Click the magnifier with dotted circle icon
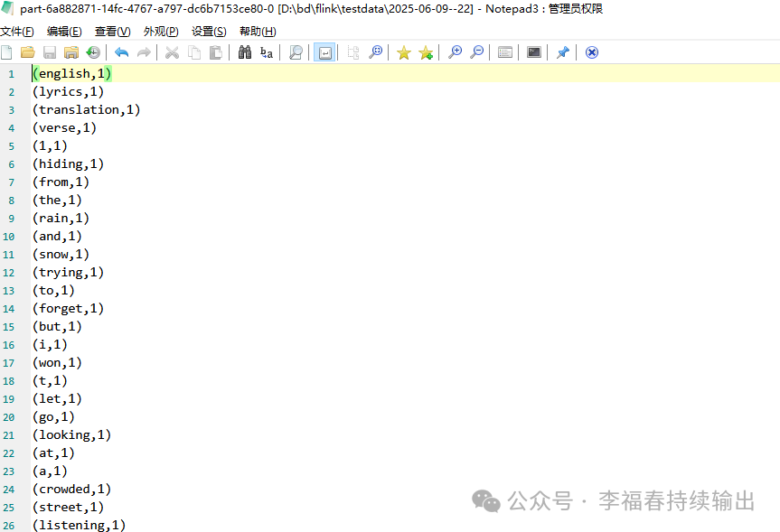The width and height of the screenshot is (780, 532). pos(376,52)
